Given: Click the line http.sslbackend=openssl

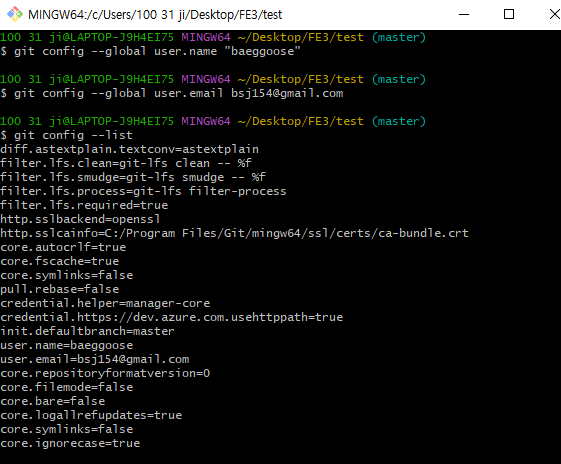Looking at the screenshot, I should point(80,219).
